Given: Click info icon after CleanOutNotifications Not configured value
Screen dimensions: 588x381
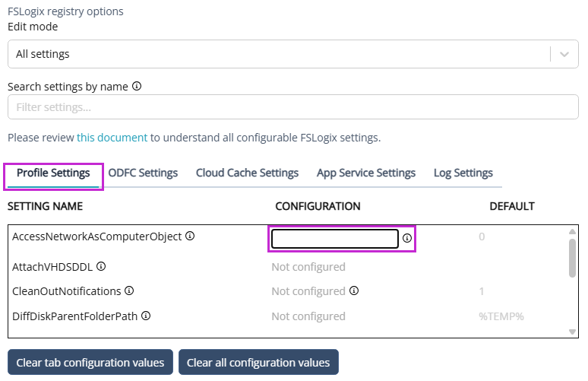Looking at the screenshot, I should 354,291.
